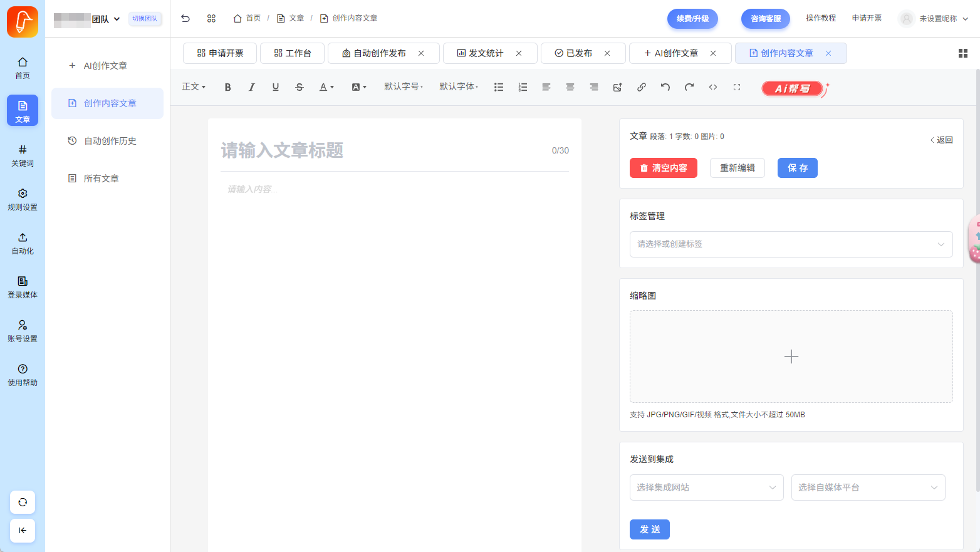This screenshot has width=980, height=552.
Task: Open the 正文 paragraph style dropdown
Action: pos(194,86)
